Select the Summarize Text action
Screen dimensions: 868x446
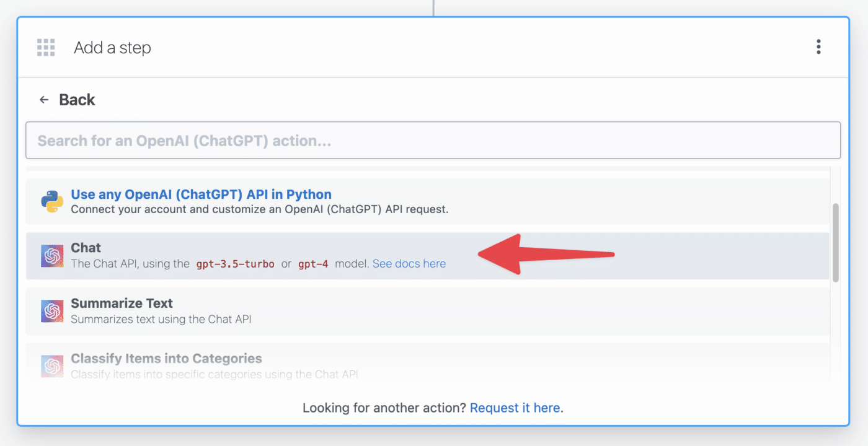click(428, 311)
